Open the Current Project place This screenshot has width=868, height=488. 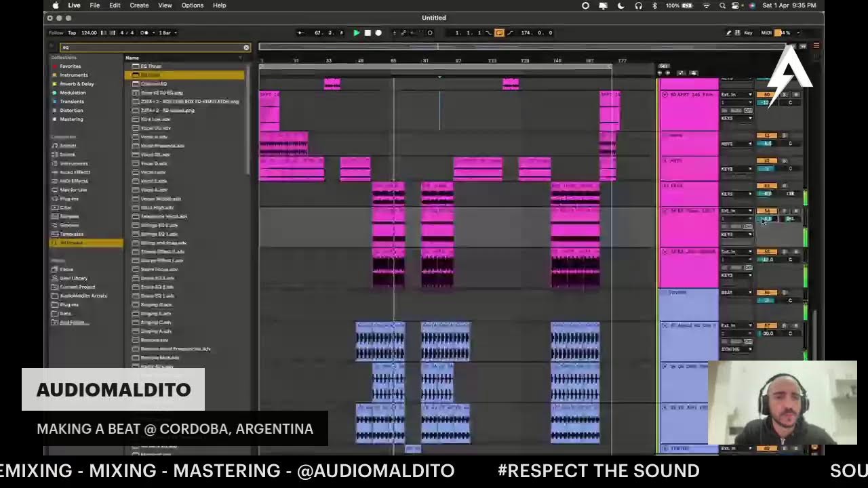(77, 287)
